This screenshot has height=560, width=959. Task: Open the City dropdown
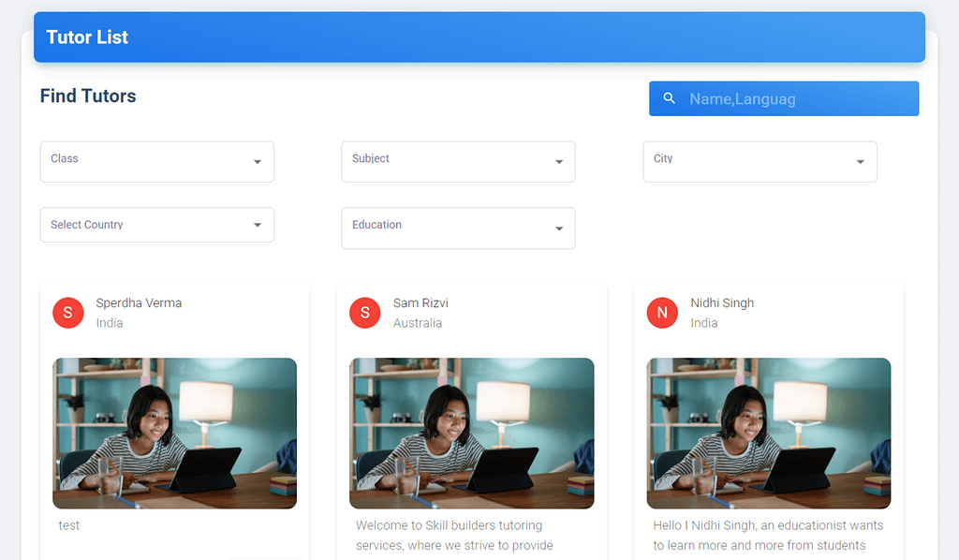[760, 161]
